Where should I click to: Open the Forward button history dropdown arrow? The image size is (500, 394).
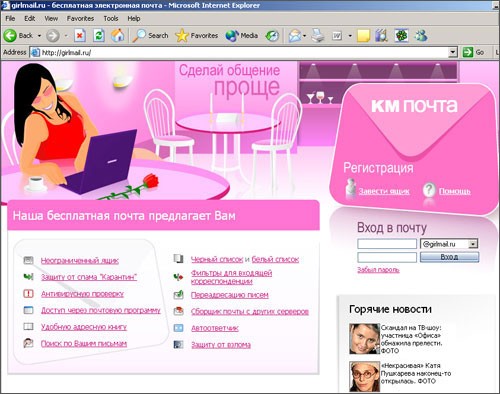(66, 36)
